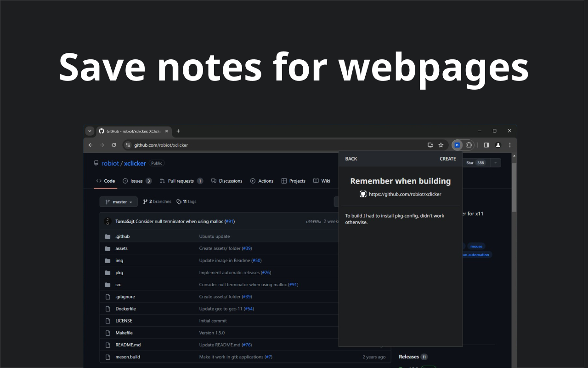Viewport: 588px width, 368px height.
Task: Open the Chrome three-dot menu
Action: (x=510, y=145)
